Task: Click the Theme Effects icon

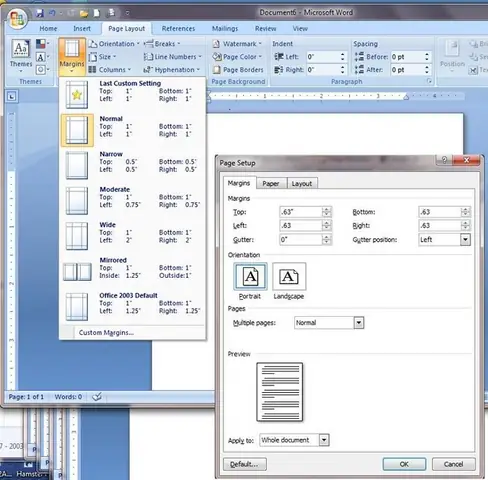Action: [x=41, y=69]
